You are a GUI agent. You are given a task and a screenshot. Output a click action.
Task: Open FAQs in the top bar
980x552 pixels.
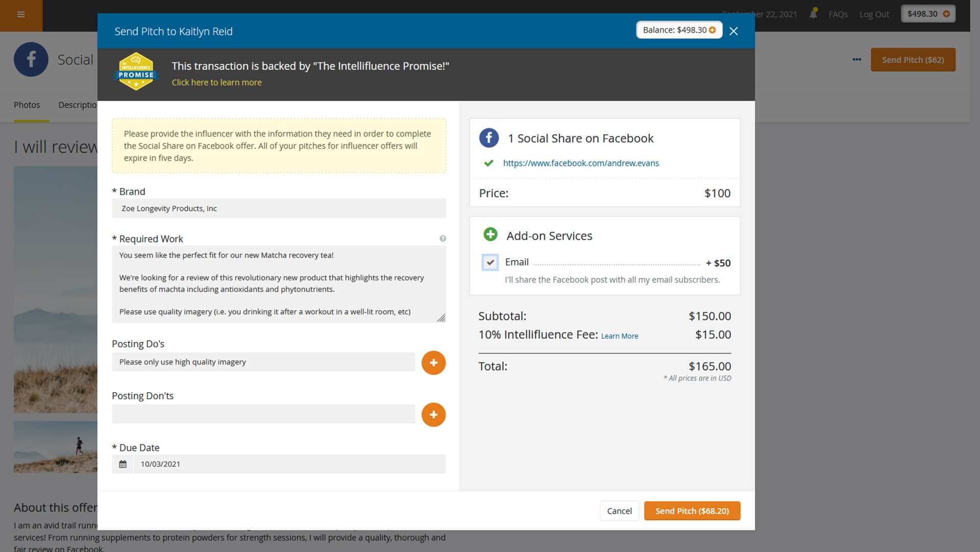click(x=838, y=14)
